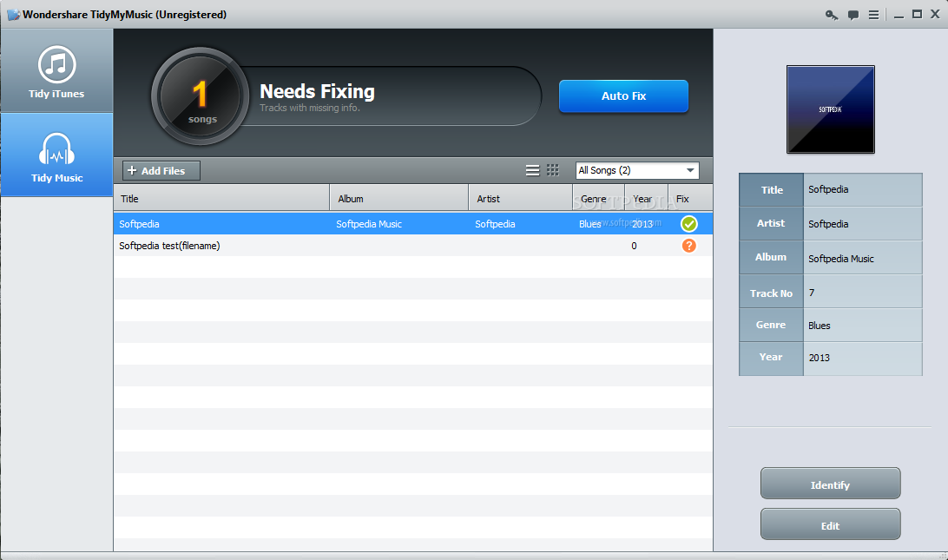Sort by Artist column header
The height and width of the screenshot is (560, 948).
point(521,198)
